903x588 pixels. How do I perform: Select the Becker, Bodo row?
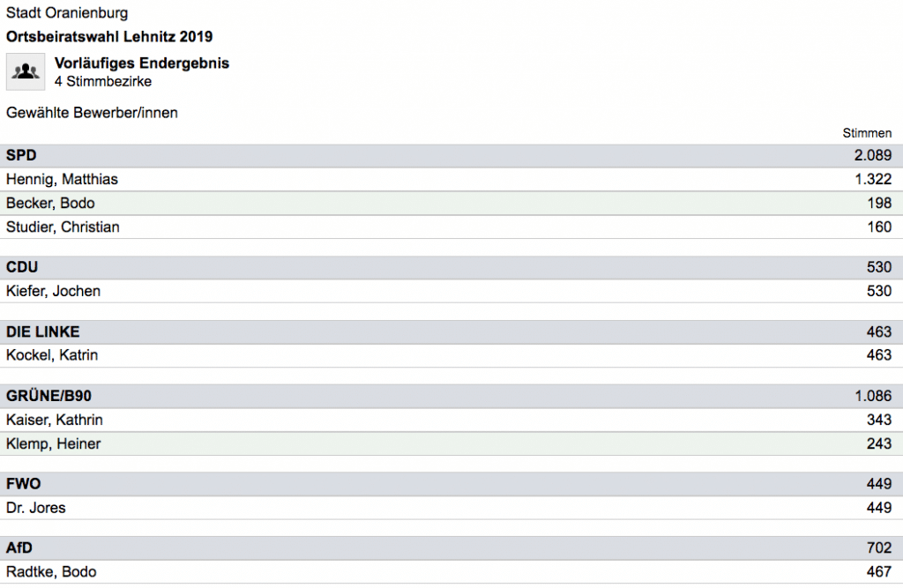451,204
